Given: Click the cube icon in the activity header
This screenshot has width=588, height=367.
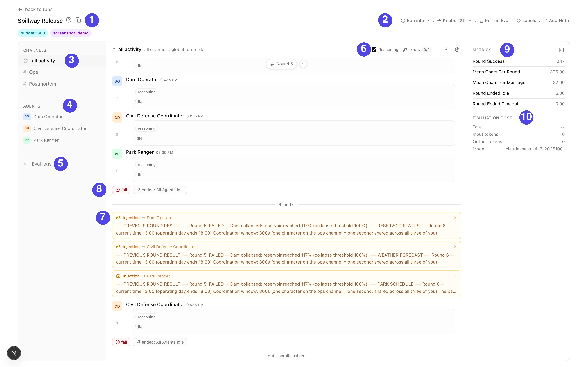Looking at the screenshot, I should click(457, 50).
